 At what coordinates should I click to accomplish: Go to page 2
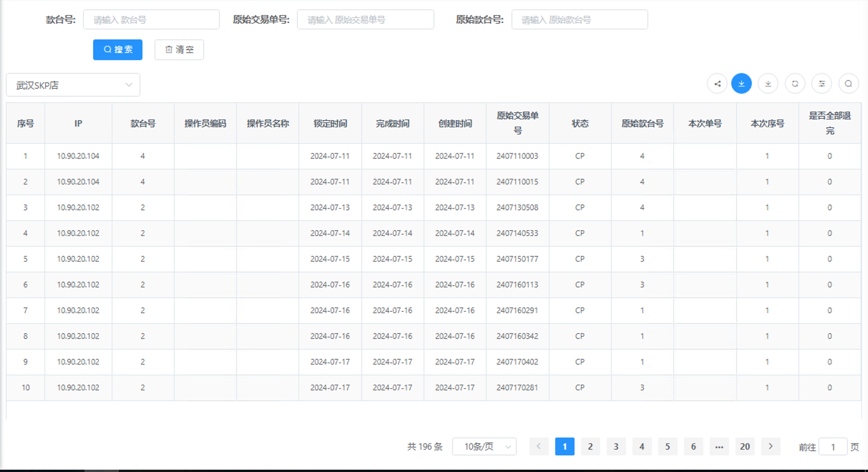pos(590,446)
